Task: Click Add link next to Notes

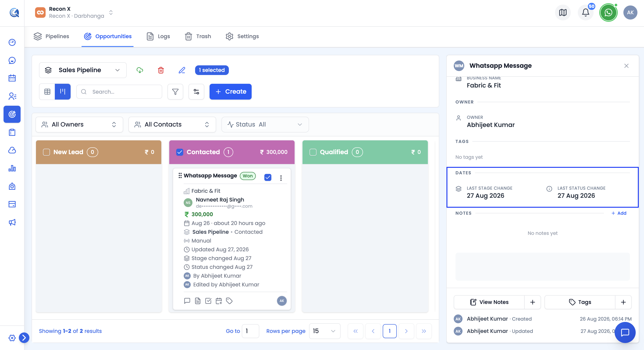Action: tap(619, 213)
